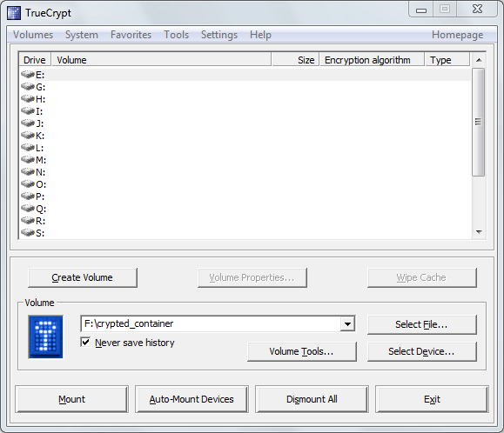The width and height of the screenshot is (504, 433).
Task: Open the Tools menu
Action: tap(176, 35)
